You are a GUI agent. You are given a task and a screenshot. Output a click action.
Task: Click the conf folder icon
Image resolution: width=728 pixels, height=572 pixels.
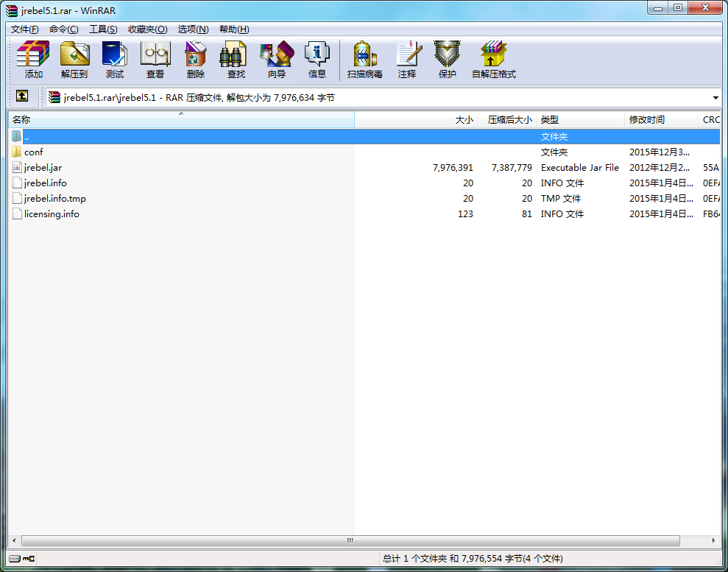[x=17, y=152]
